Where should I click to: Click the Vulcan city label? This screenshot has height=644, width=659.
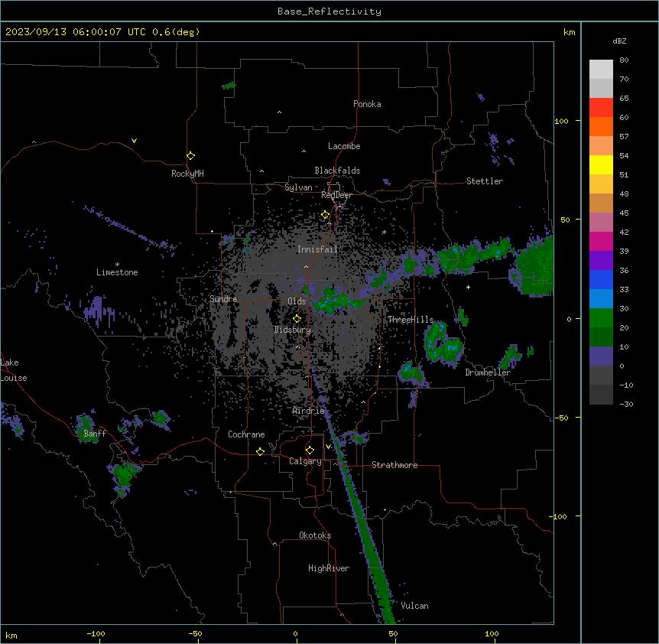415,606
